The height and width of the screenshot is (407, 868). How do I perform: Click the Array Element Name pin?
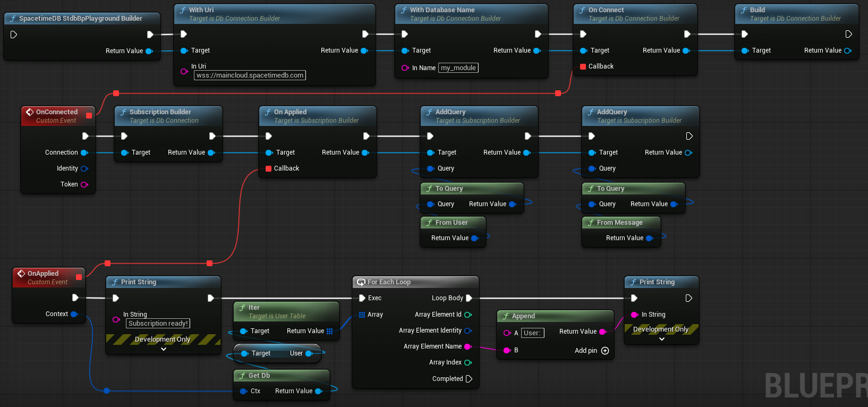[x=468, y=346]
